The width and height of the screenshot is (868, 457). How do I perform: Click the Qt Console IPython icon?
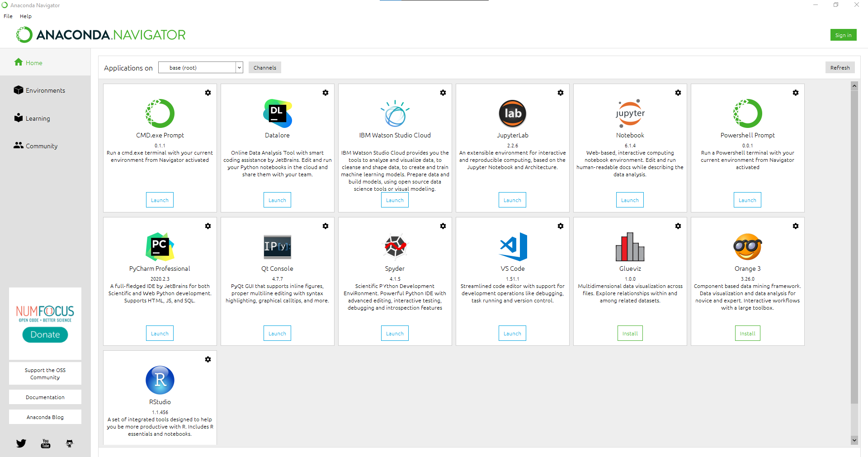click(278, 247)
